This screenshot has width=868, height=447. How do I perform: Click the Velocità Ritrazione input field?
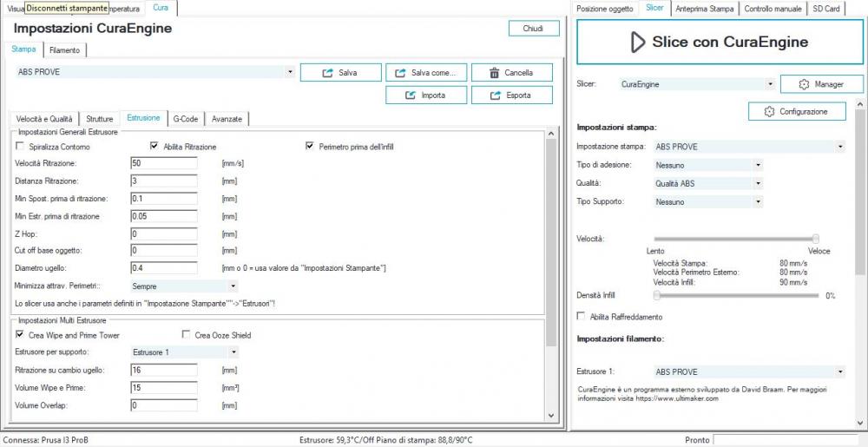tap(163, 163)
